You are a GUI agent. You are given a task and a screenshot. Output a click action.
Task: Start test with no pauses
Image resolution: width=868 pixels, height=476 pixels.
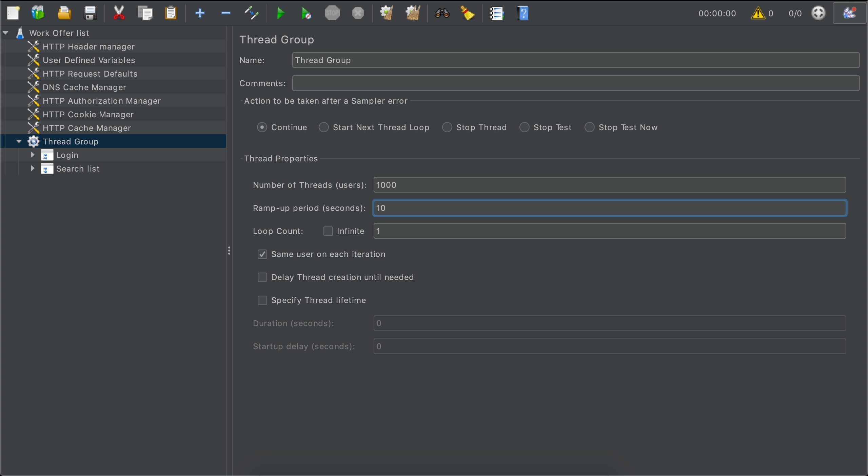pyautogui.click(x=306, y=13)
